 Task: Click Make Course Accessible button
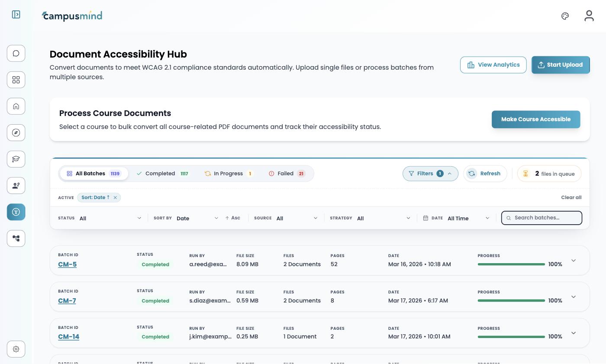[x=536, y=119]
